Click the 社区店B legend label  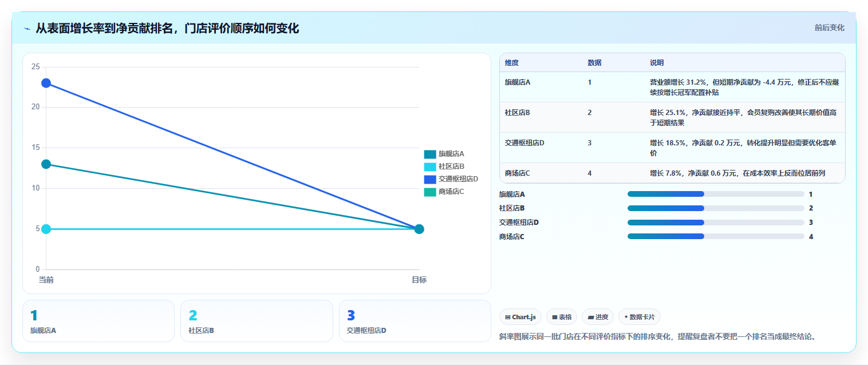[451, 166]
